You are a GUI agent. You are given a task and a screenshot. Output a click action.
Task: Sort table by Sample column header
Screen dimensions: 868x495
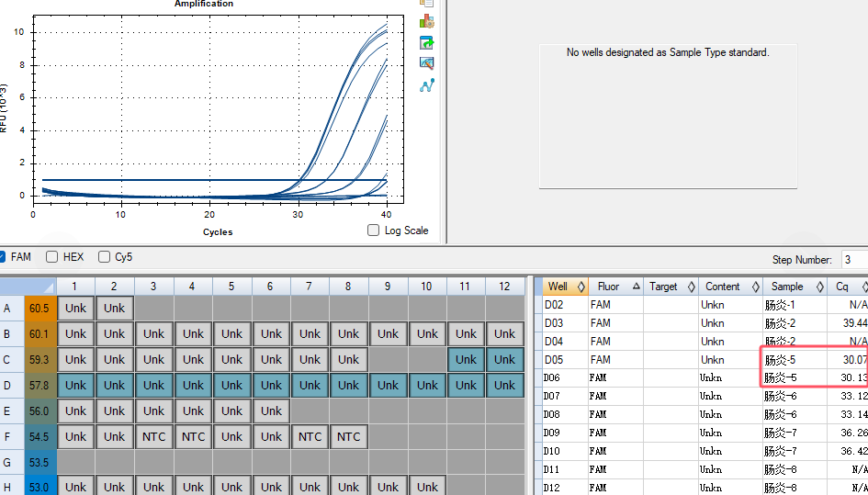795,287
